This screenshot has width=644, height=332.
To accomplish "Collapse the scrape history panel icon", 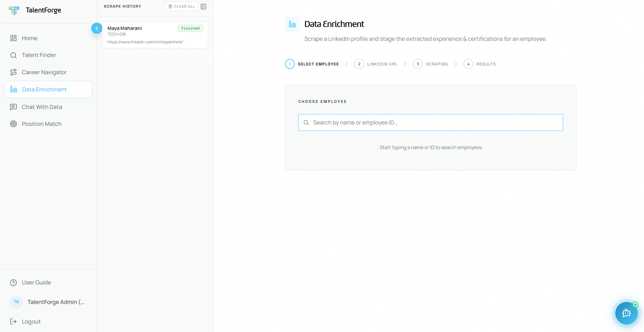I will coord(203,6).
